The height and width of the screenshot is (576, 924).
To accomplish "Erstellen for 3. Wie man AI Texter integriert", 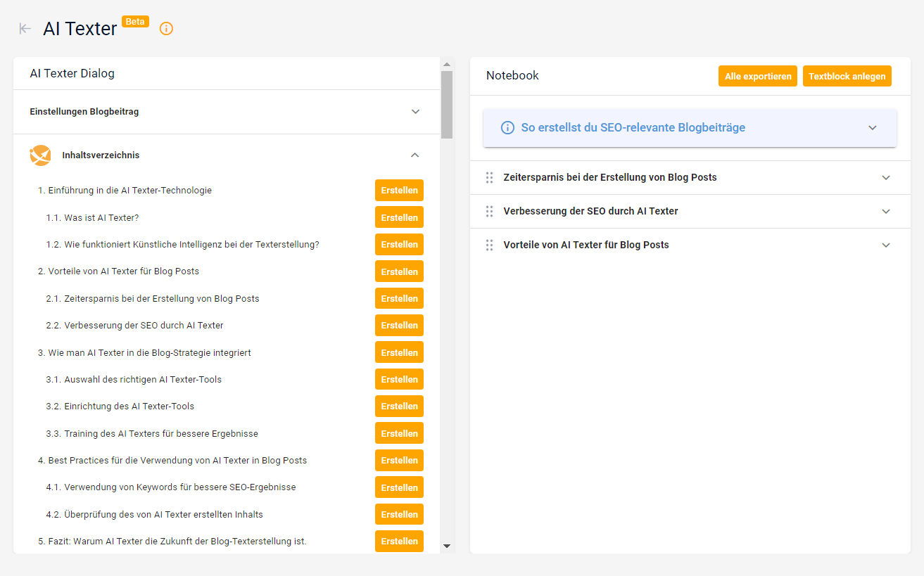I will [399, 352].
